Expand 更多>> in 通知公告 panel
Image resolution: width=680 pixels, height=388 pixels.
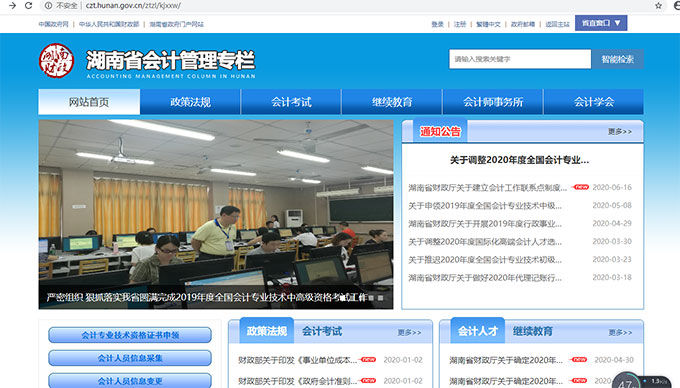(x=619, y=131)
